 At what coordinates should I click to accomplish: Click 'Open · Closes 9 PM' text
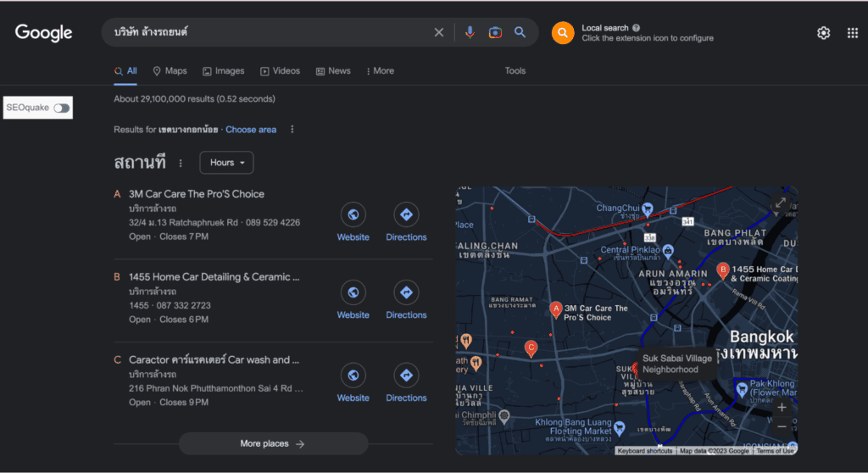[169, 403]
